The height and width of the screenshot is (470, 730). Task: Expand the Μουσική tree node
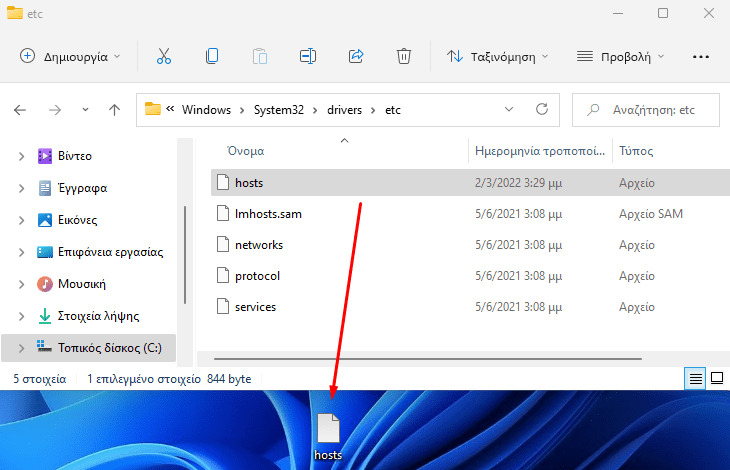click(x=21, y=284)
